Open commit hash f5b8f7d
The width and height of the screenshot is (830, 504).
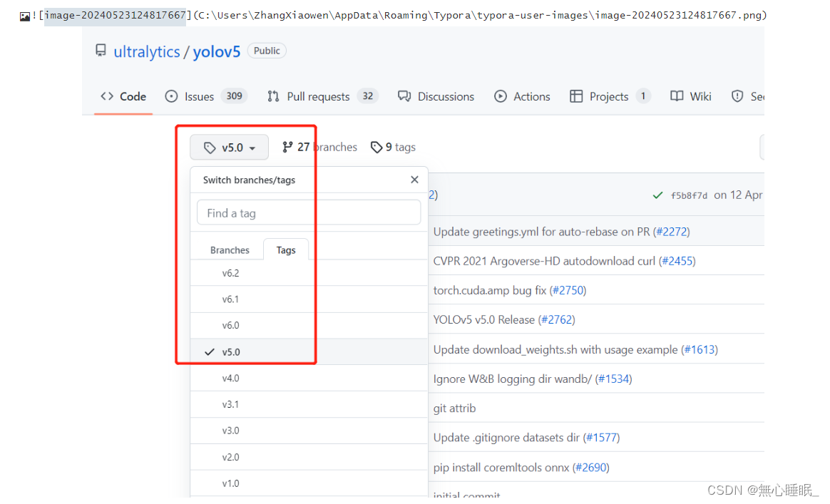click(x=689, y=195)
